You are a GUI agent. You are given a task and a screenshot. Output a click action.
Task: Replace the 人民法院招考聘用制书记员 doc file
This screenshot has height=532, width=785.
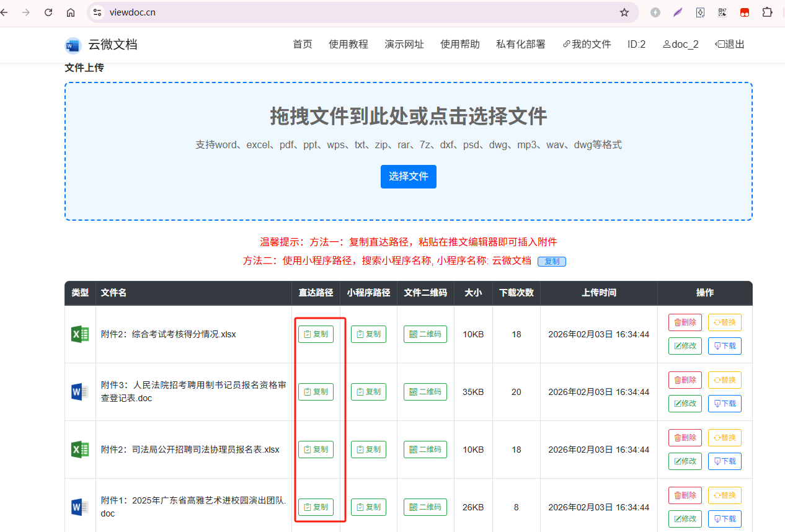724,380
